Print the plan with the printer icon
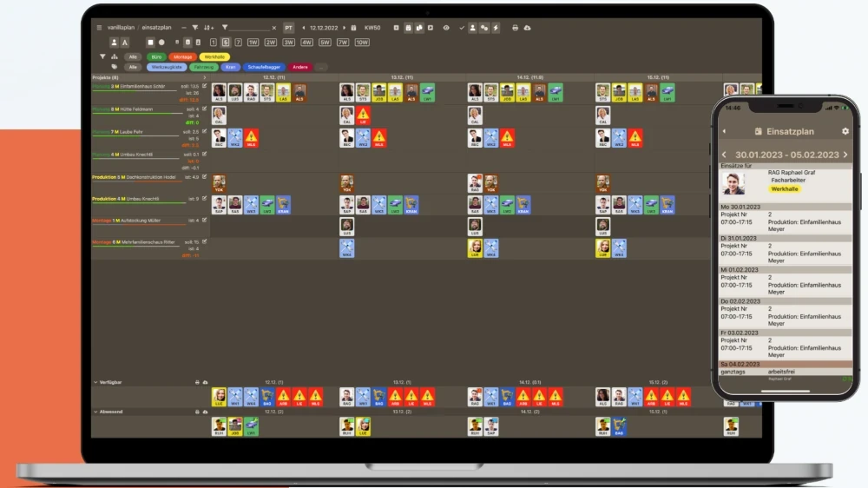868x488 pixels. 515,28
